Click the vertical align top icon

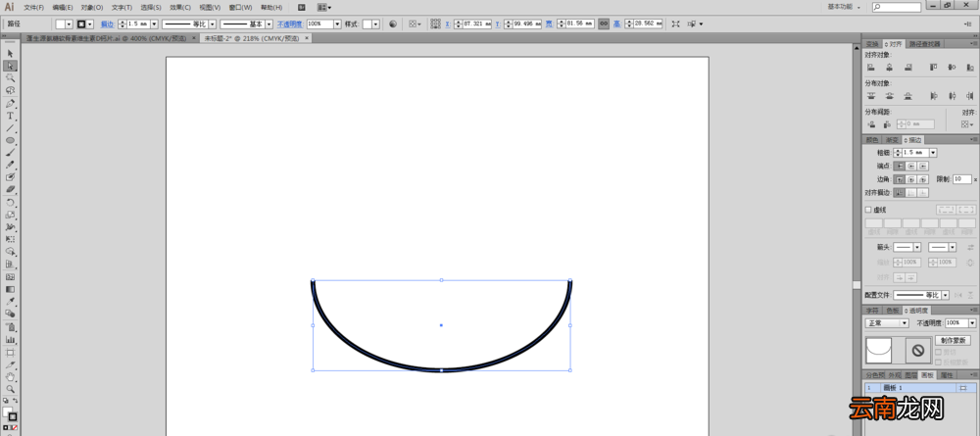tap(933, 68)
